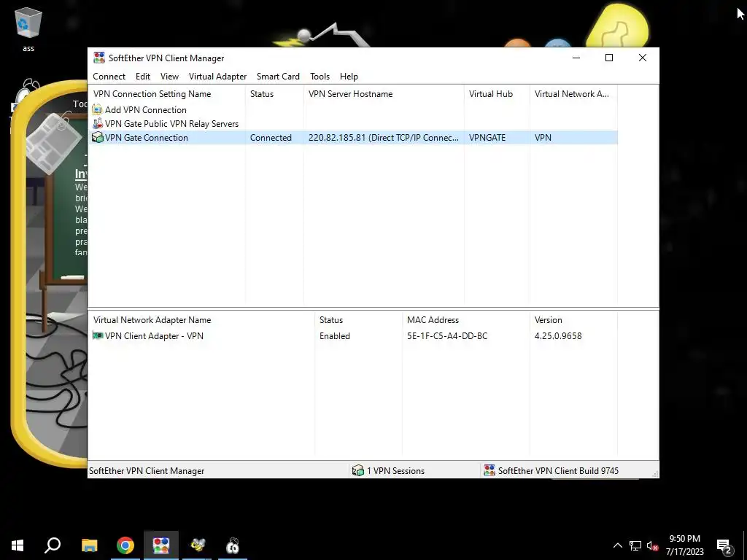Sort by Virtual Hub column
This screenshot has height=560, width=747.
point(497,94)
